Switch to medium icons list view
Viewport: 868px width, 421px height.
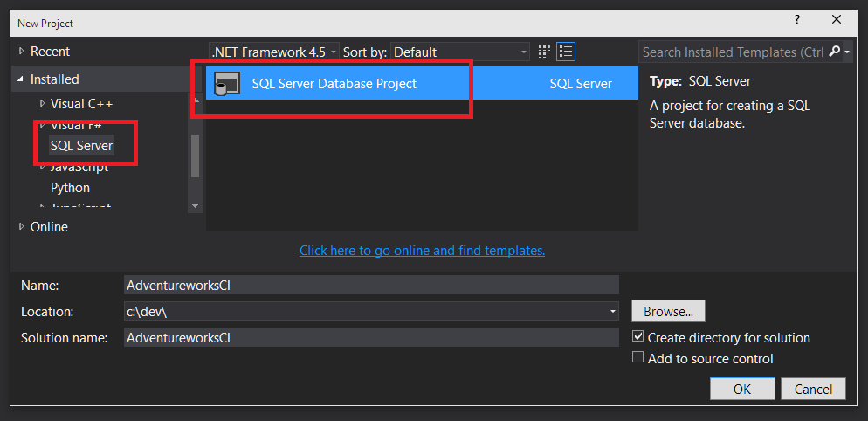566,52
